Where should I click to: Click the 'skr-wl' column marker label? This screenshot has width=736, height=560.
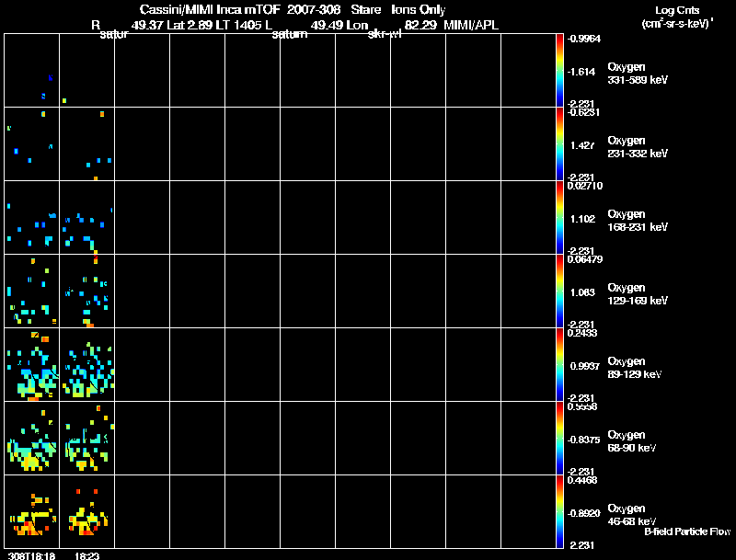pyautogui.click(x=385, y=34)
